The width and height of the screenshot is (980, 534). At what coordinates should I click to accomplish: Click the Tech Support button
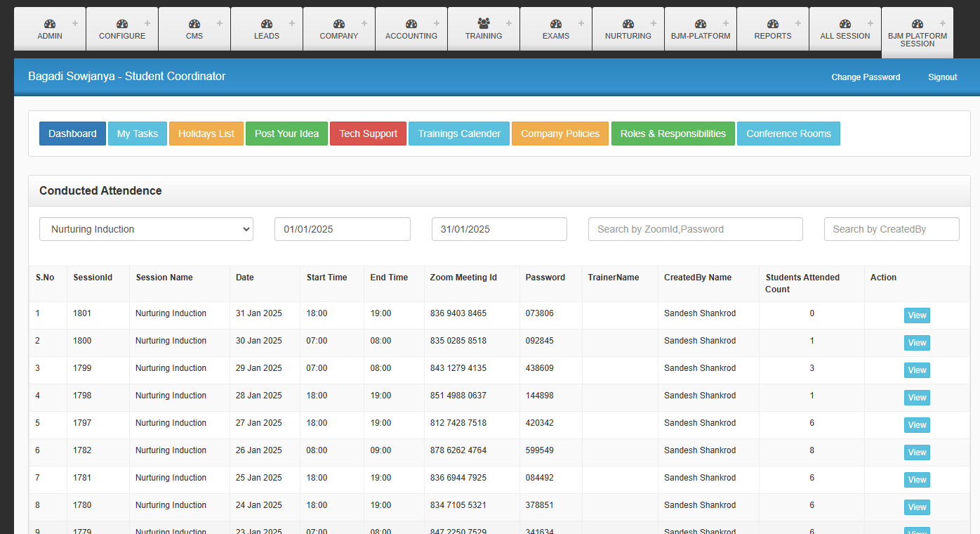tap(368, 133)
